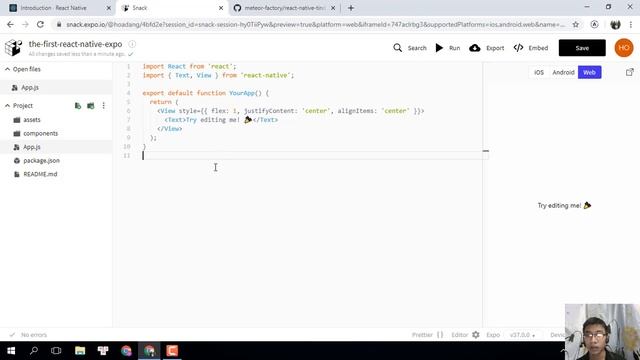Switch to the meteor-factory GitHub browser tab
Image resolution: width=640 pixels, height=360 pixels.
pos(285,8)
